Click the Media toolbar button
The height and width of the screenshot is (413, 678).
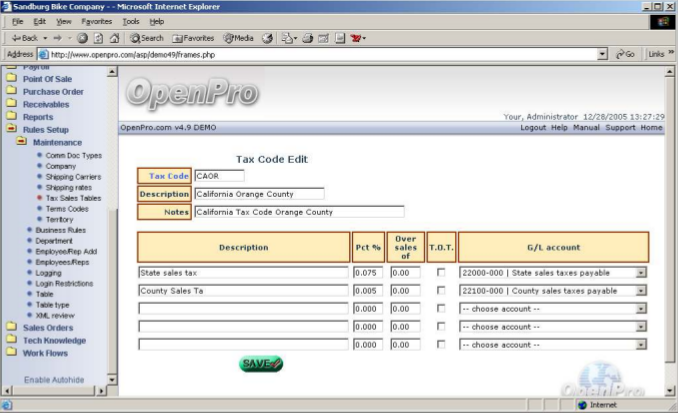click(x=238, y=37)
